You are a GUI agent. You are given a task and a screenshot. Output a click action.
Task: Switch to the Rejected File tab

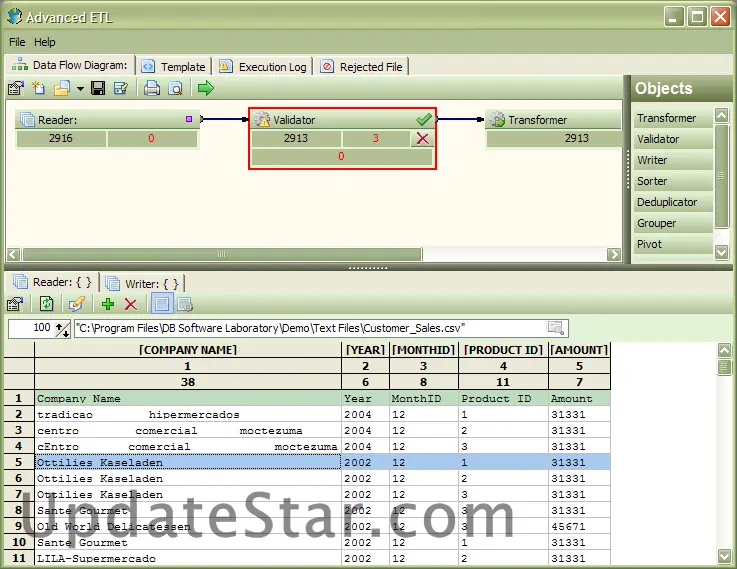(362, 67)
